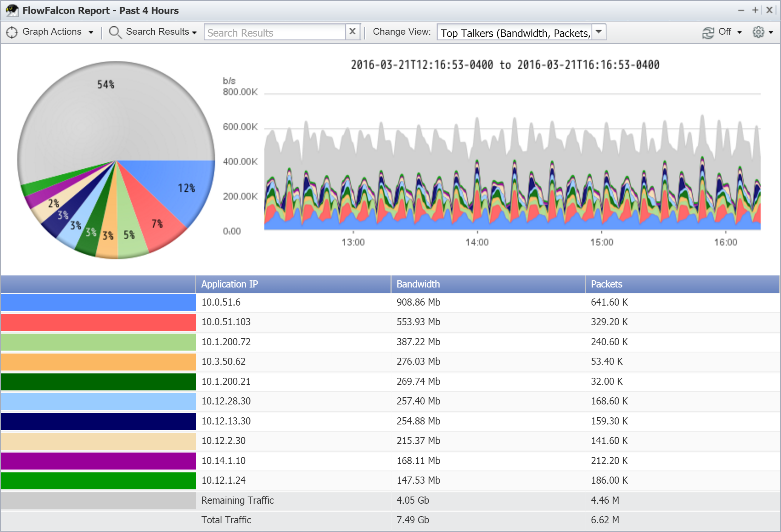This screenshot has height=532, width=781.
Task: Click the green swatch for 10.12.1.24
Action: pos(98,481)
